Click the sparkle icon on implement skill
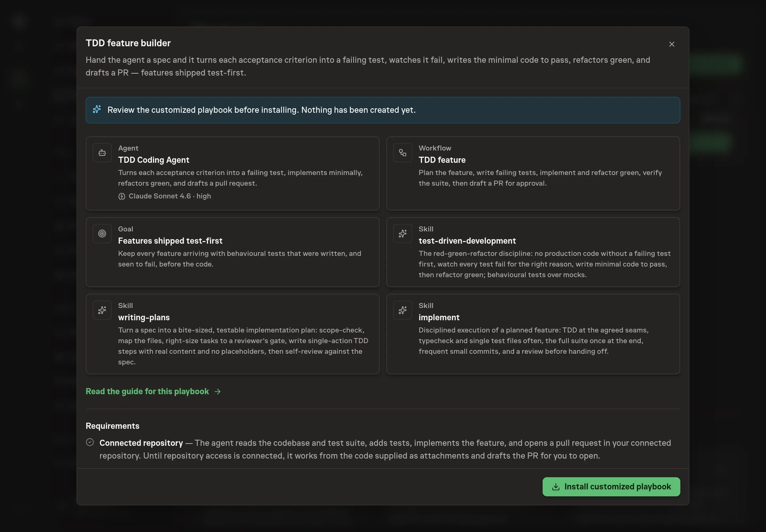 pyautogui.click(x=402, y=310)
